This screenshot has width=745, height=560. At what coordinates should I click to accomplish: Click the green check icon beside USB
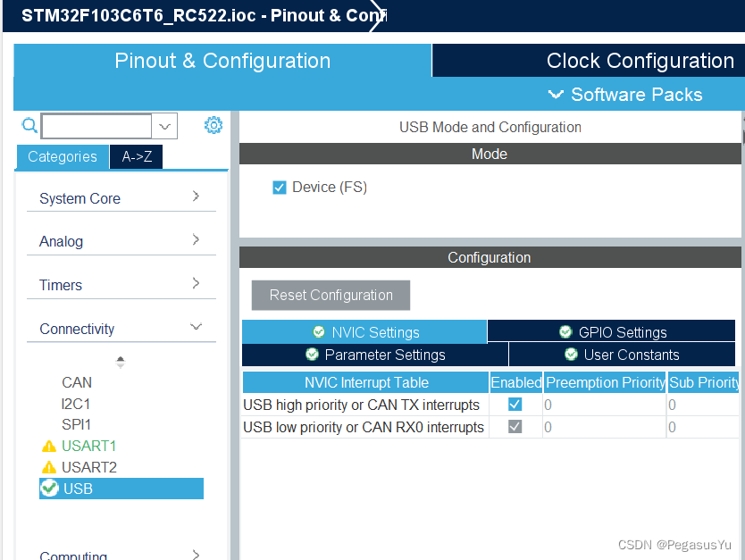(49, 489)
